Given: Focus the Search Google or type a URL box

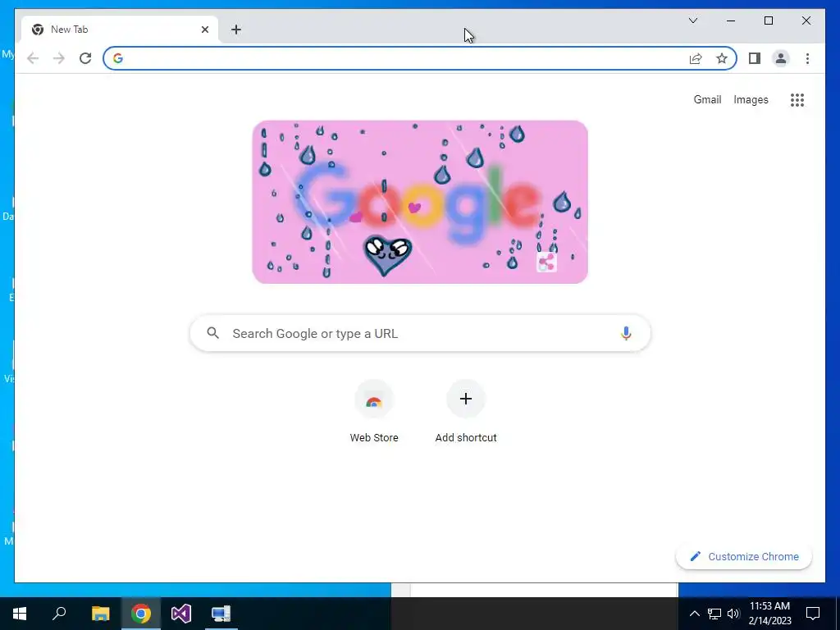Looking at the screenshot, I should click(420, 333).
